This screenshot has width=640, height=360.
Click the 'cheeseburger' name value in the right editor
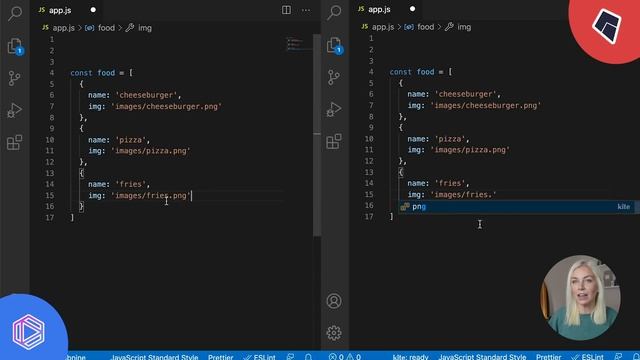pyautogui.click(x=465, y=94)
